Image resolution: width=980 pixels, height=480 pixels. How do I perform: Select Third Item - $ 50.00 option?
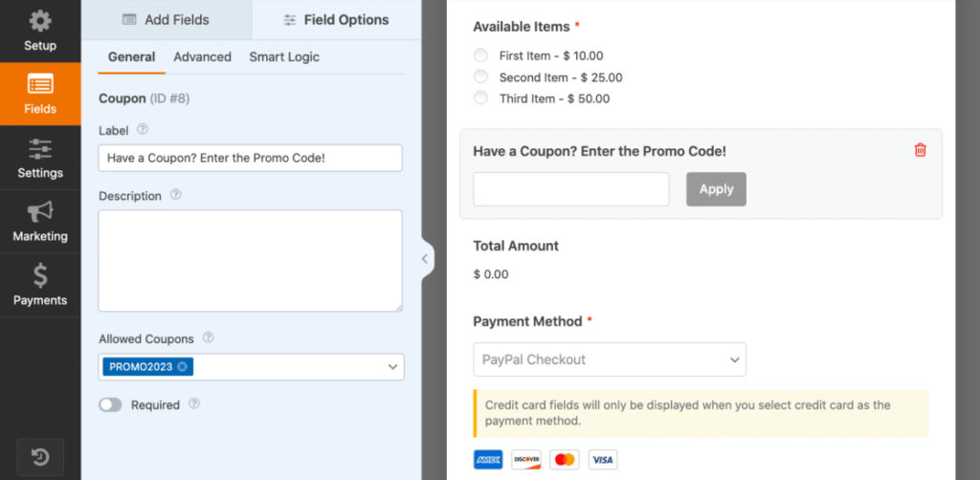coord(480,98)
